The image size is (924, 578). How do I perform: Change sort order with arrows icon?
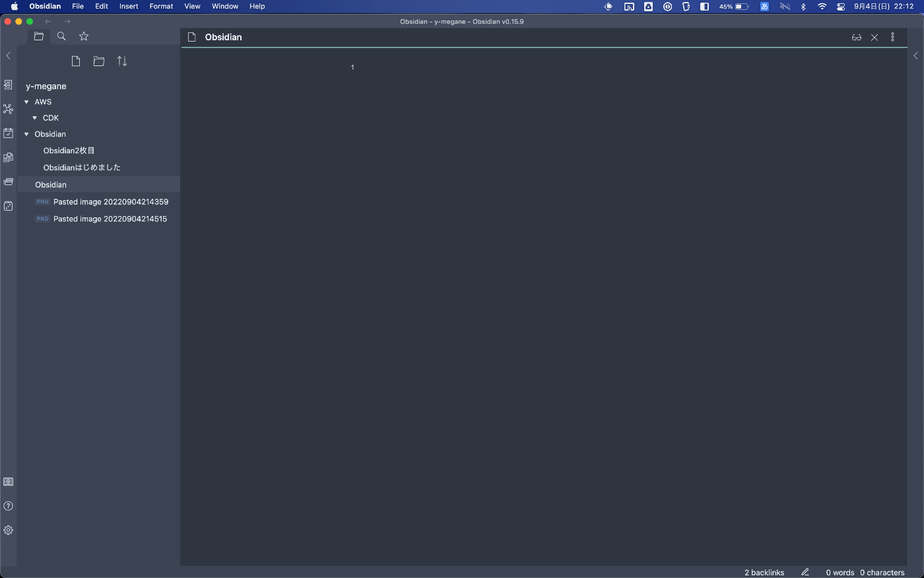[x=122, y=61]
